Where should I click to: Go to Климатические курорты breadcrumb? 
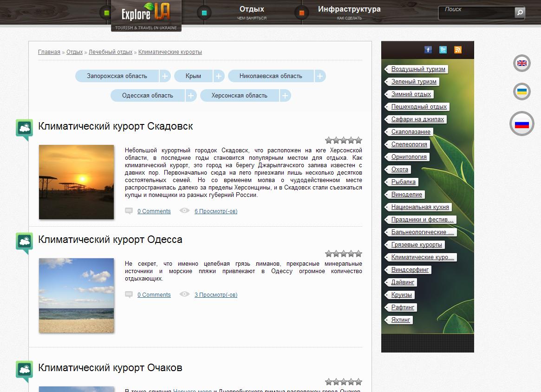click(x=170, y=52)
